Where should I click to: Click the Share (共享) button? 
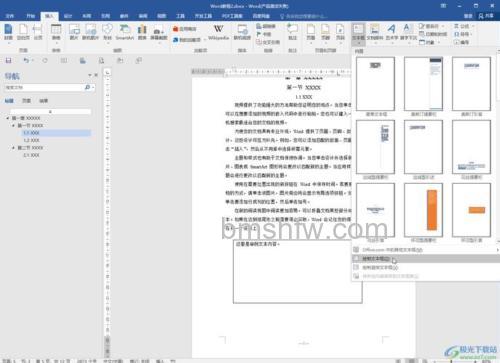(x=486, y=16)
